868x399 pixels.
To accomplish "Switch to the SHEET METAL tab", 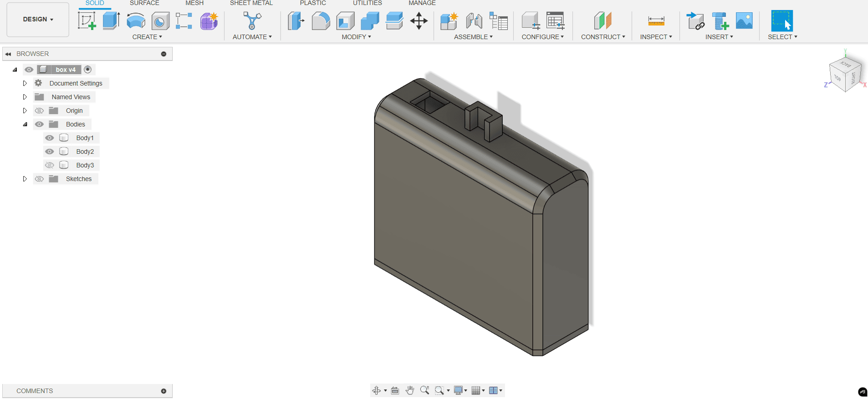I will coord(251,3).
